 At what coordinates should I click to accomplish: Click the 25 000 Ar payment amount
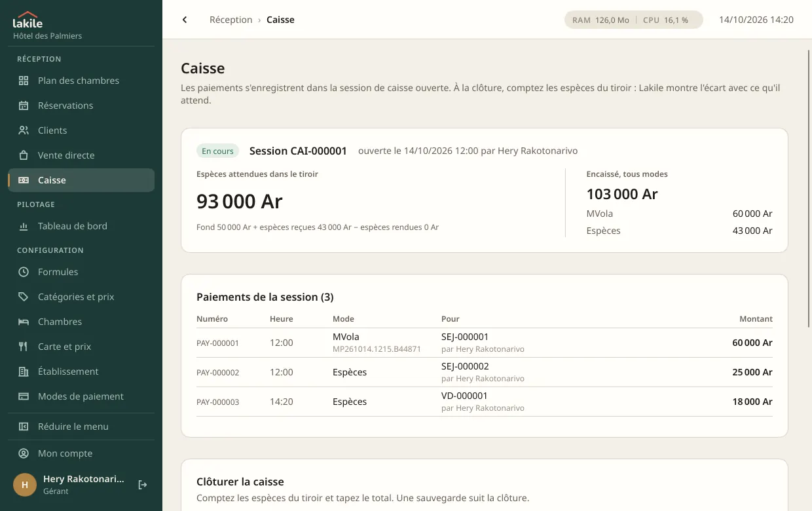coord(752,372)
